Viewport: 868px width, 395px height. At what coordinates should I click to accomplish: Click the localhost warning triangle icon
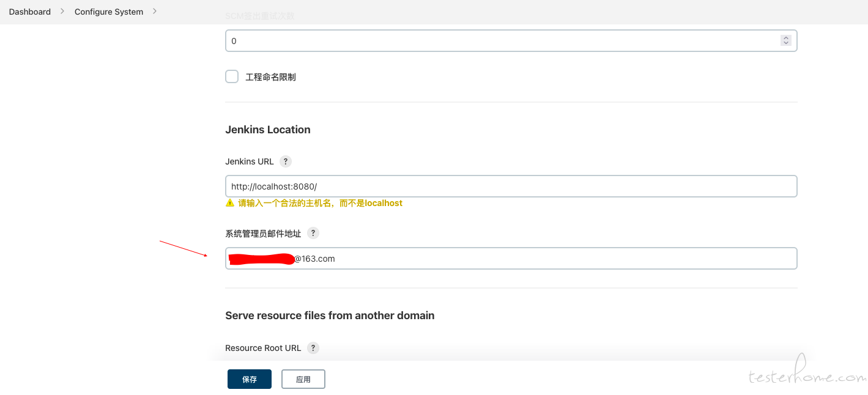230,203
